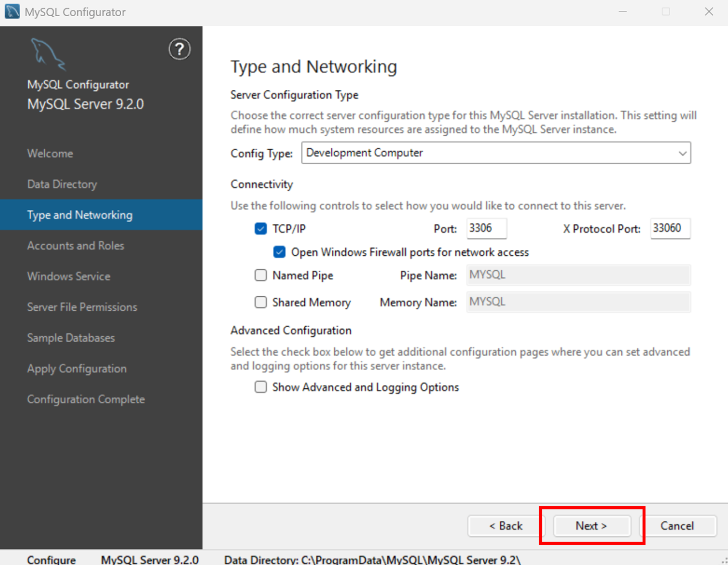Click MySQL Server 9.2.0 in status bar
728x565 pixels.
[150, 560]
